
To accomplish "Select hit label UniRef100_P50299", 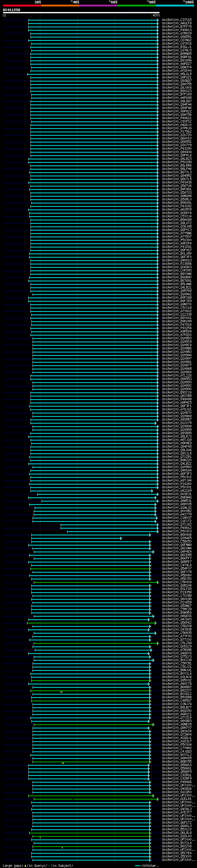I will [x=177, y=162].
